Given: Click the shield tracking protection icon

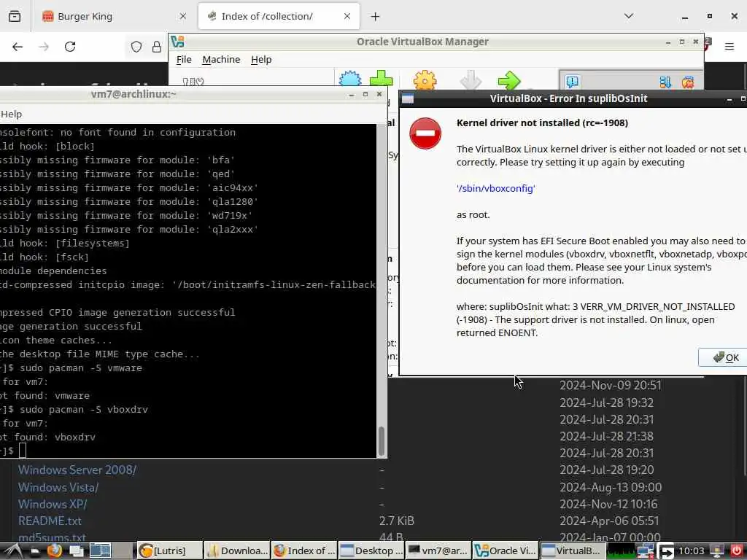Looking at the screenshot, I should tap(136, 47).
